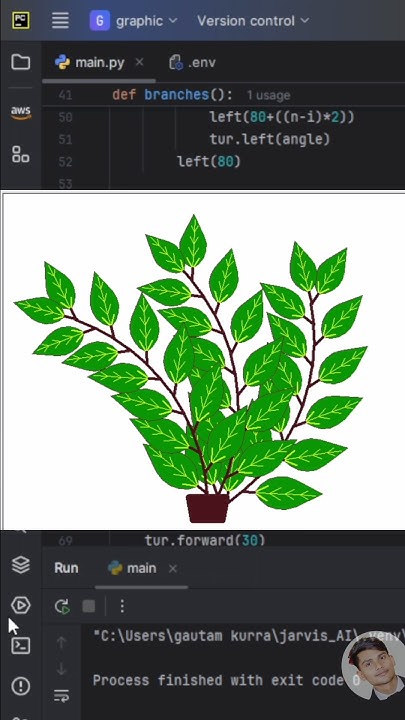Select the Run panel label

click(66, 568)
